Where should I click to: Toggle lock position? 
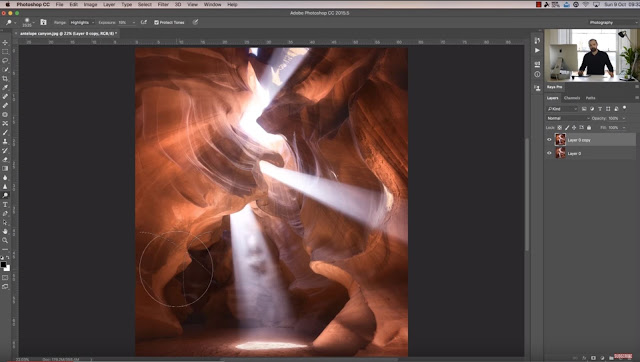[574, 127]
